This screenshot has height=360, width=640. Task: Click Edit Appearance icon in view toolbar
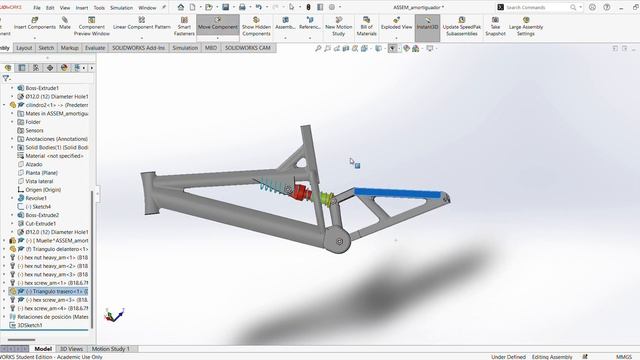click(x=407, y=48)
